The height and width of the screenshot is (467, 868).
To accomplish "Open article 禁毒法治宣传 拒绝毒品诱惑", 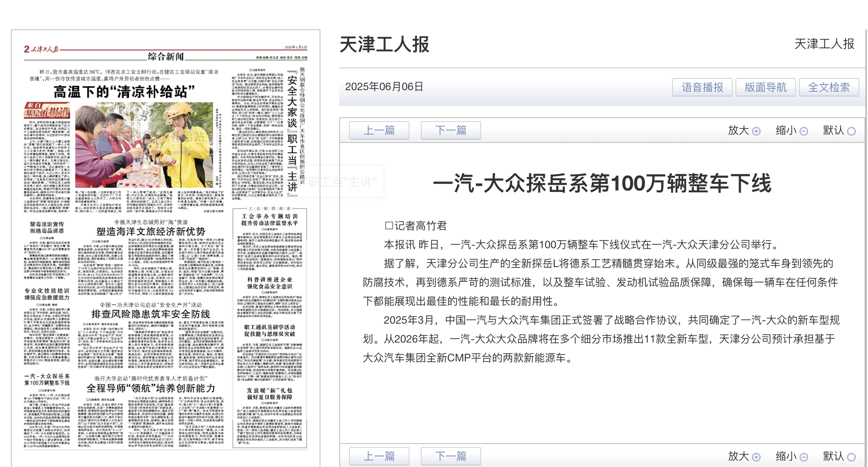I will pos(47,227).
